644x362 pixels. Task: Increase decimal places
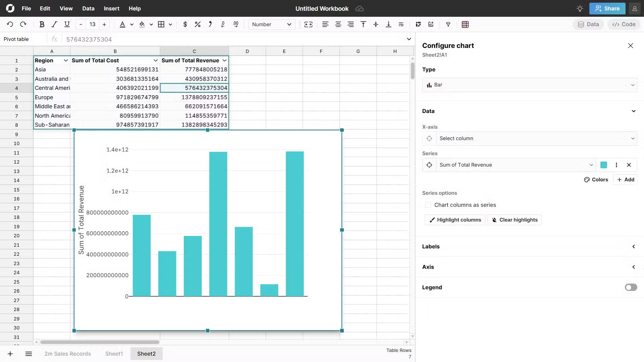[x=235, y=24]
